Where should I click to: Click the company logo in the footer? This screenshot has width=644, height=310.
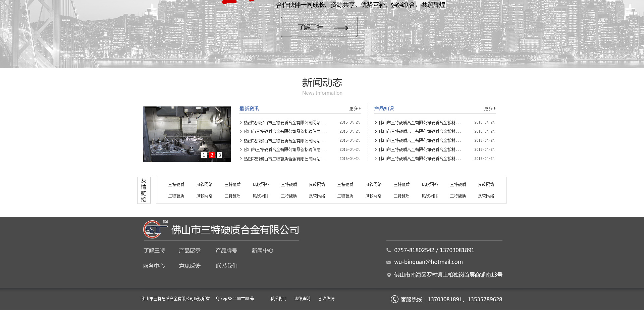[x=155, y=229]
